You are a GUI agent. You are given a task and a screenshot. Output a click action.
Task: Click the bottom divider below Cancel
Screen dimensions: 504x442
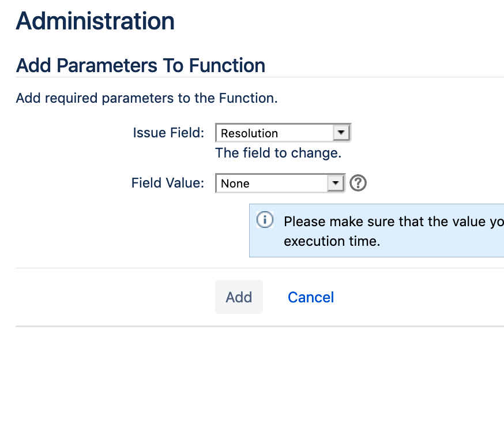click(259, 326)
